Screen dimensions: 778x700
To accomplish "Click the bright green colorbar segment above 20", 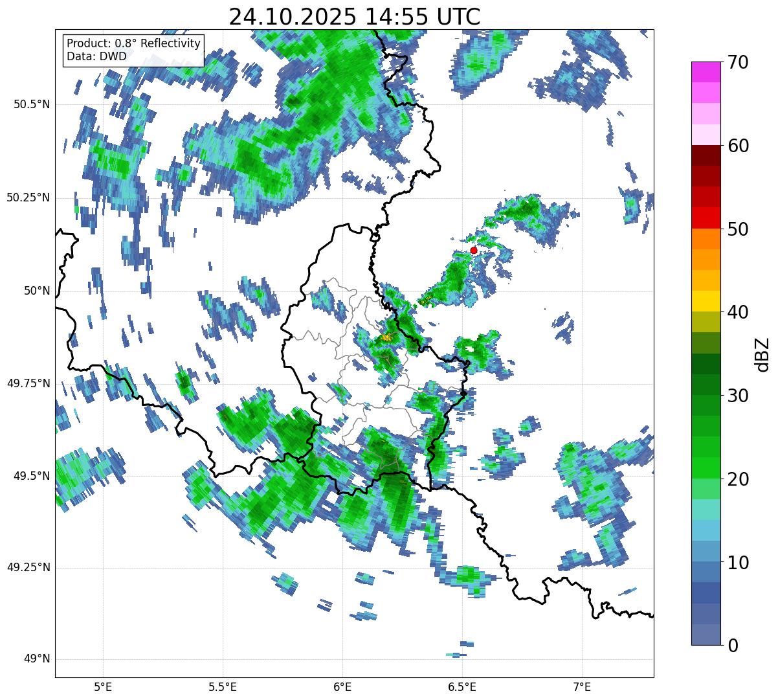I will [705, 468].
